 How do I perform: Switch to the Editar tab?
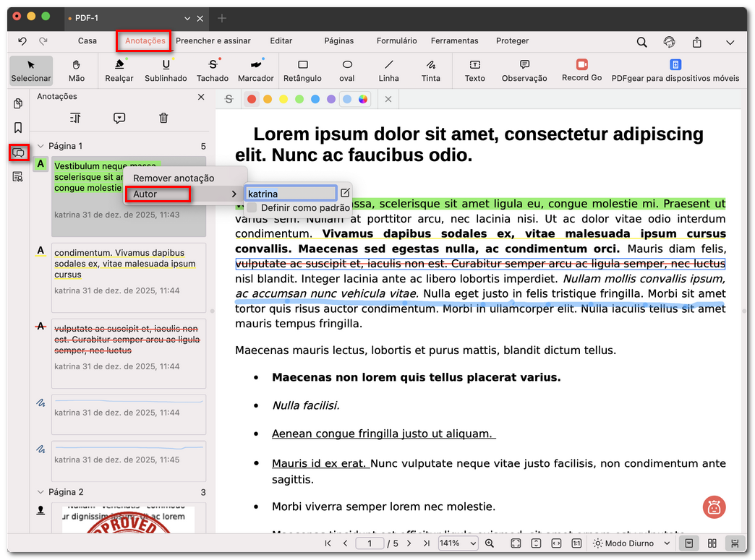pyautogui.click(x=281, y=41)
